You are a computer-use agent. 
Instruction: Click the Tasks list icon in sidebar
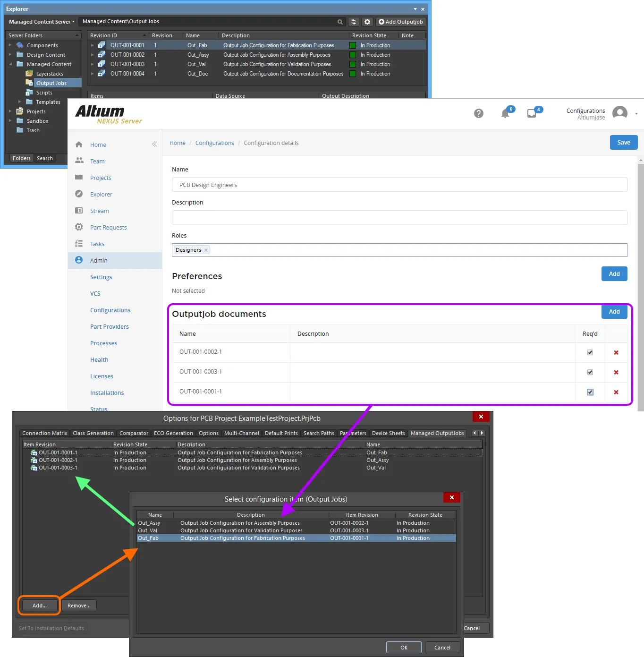tap(79, 243)
